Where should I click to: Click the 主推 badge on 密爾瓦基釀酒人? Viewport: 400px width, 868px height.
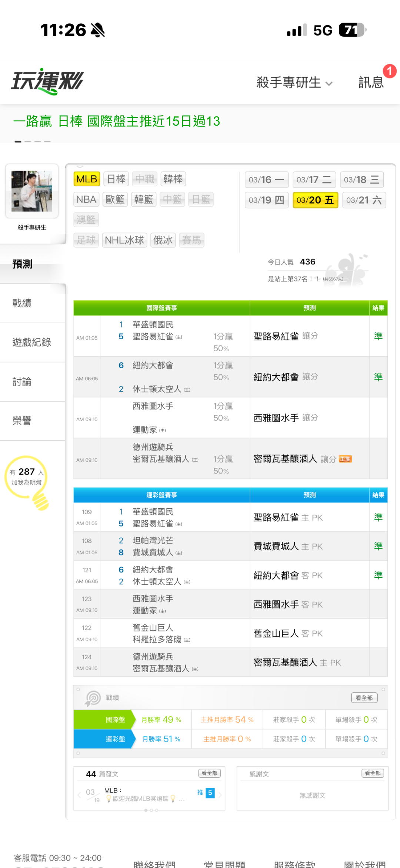[345, 459]
